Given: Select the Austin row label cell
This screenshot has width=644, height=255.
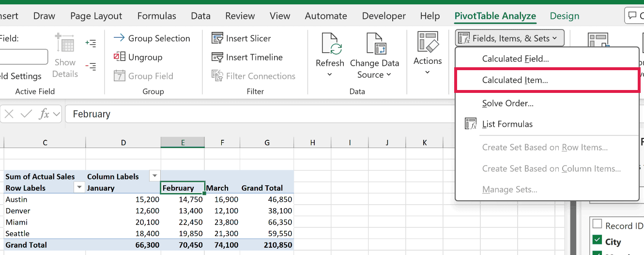Looking at the screenshot, I should point(45,199).
